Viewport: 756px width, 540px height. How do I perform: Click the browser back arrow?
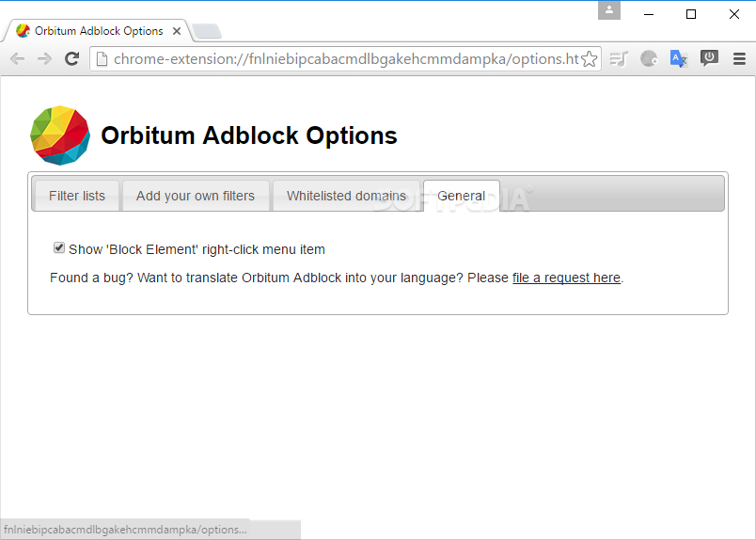(x=17, y=59)
